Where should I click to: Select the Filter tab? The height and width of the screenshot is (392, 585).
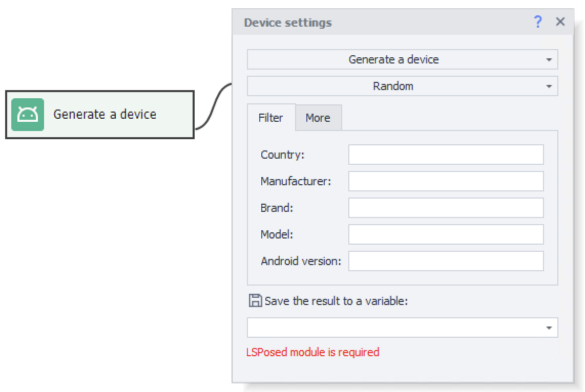click(x=271, y=118)
